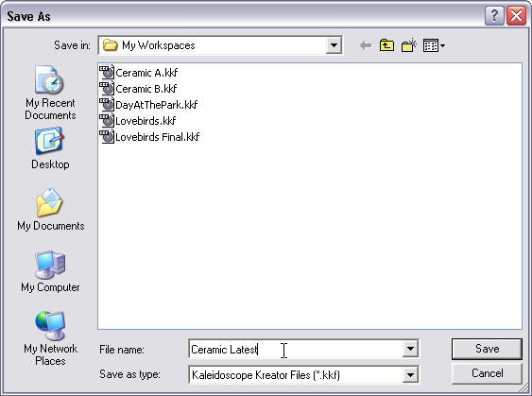Open My Documents in the places bar
The width and height of the screenshot is (532, 396).
click(x=50, y=210)
